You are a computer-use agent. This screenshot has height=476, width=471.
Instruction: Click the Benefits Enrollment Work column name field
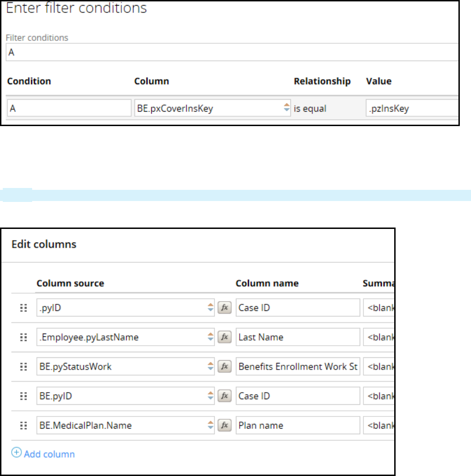(298, 367)
